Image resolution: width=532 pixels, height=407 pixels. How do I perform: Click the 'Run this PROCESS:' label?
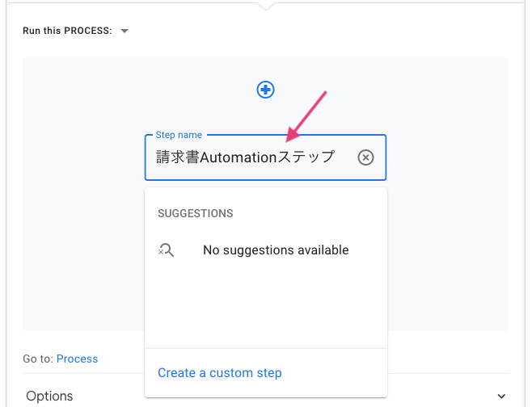click(x=67, y=31)
